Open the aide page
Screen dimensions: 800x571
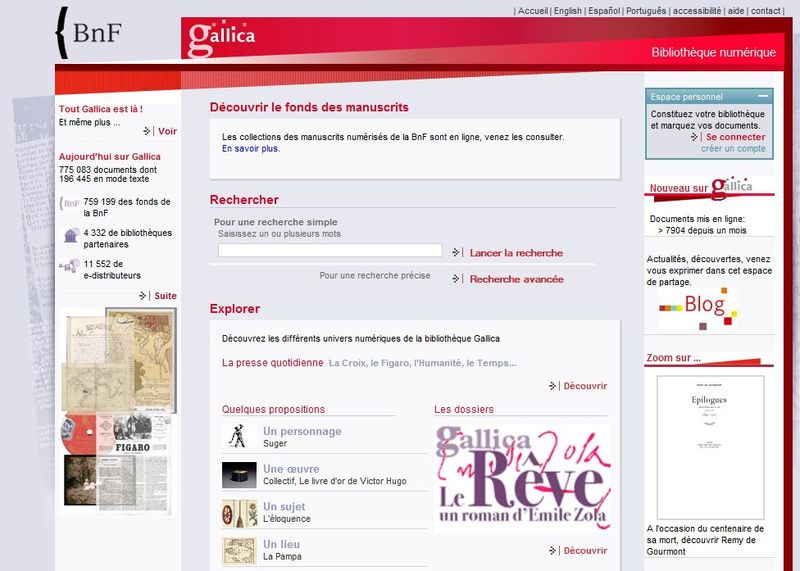pyautogui.click(x=736, y=11)
